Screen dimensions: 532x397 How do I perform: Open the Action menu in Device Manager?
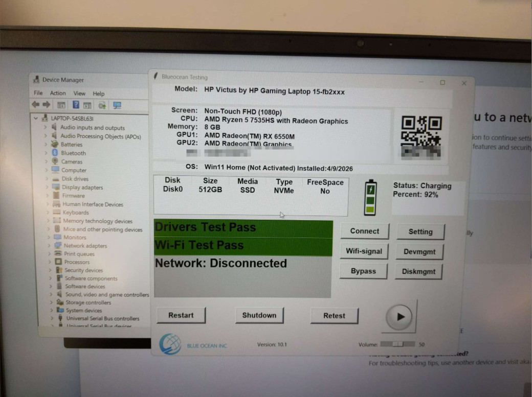(58, 93)
